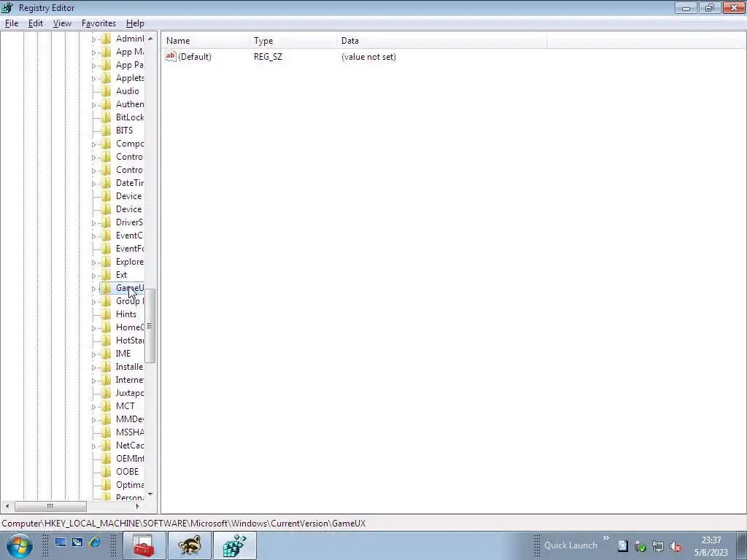The height and width of the screenshot is (560, 747).
Task: Click the Type column header
Action: (x=293, y=41)
